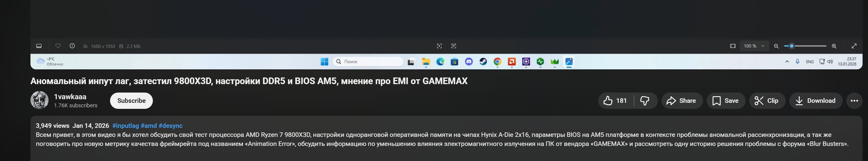
Task: Open the Photos app icon on taskbar
Action: tap(569, 62)
